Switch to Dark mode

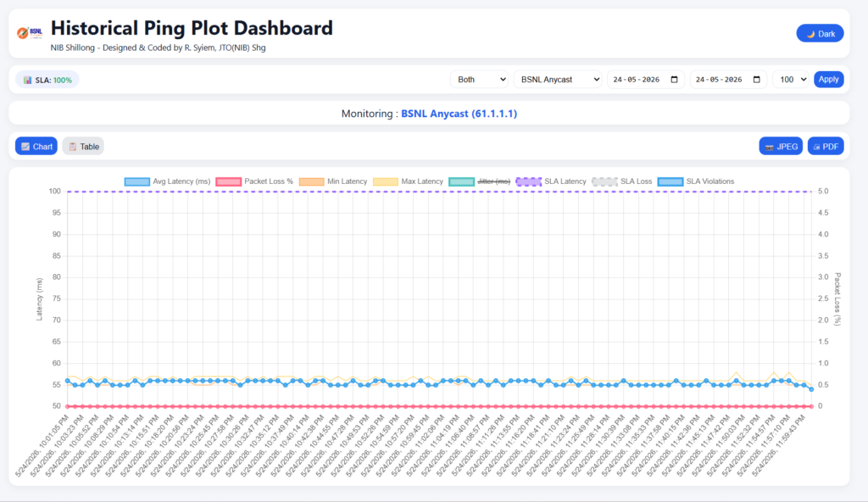point(820,34)
